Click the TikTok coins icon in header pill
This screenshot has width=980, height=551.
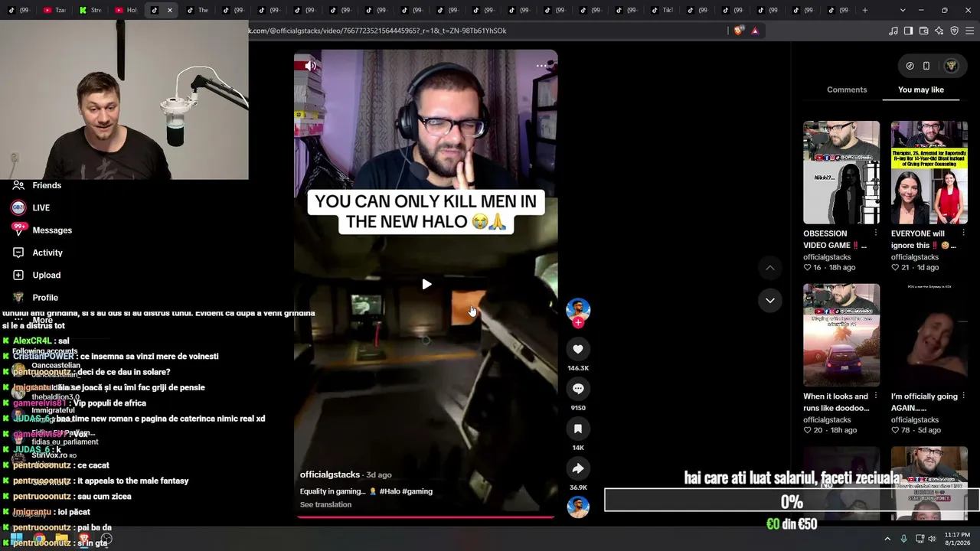click(910, 66)
